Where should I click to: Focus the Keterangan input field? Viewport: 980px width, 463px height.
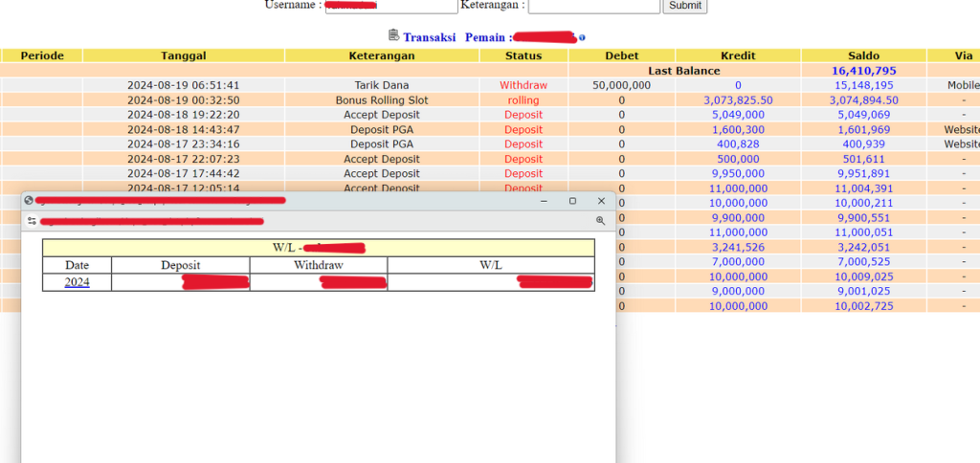pos(593,6)
